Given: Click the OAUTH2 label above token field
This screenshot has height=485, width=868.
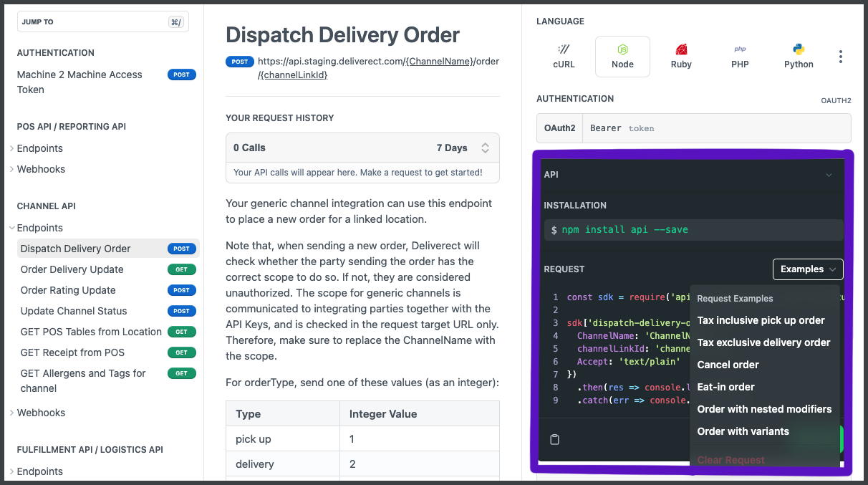Looking at the screenshot, I should pos(836,101).
